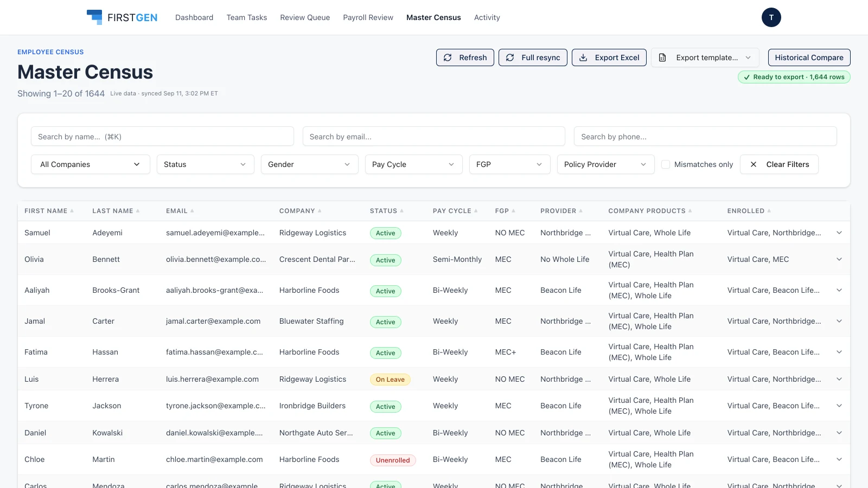Click the Ready to export status badge
Viewport: 868px width, 488px height.
point(794,77)
